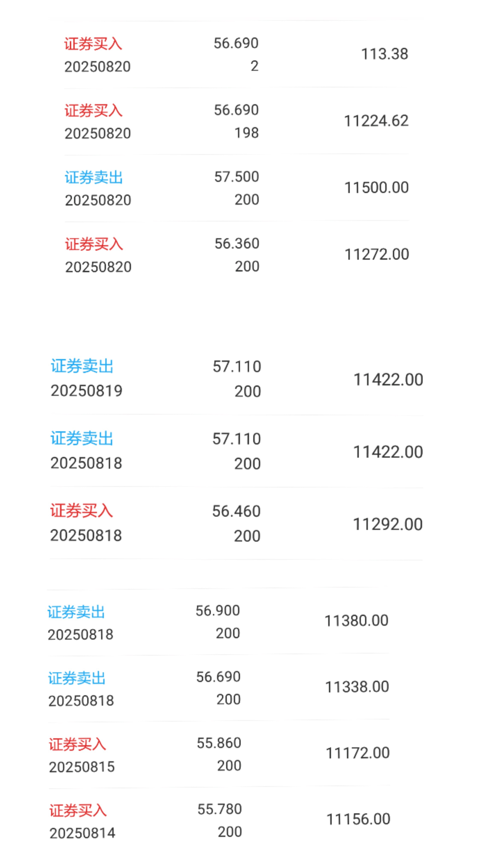Viewport: 485px width, 868px height.
Task: Open the 证券买入 entry dated 20250814
Action: point(220,821)
